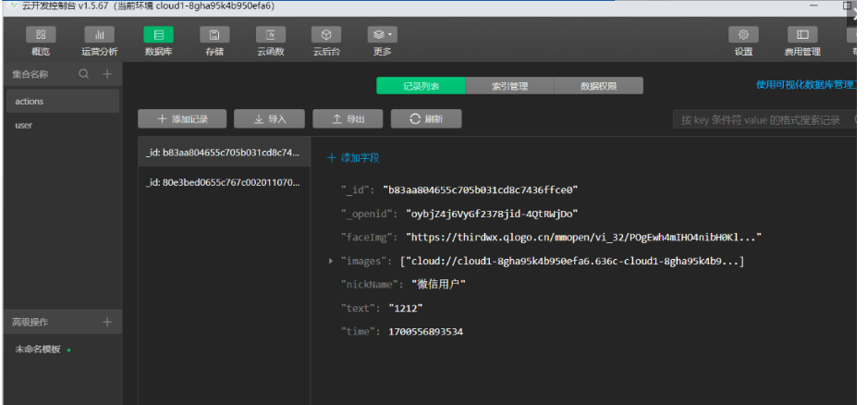Open the 更多 dropdown menu

click(x=383, y=35)
